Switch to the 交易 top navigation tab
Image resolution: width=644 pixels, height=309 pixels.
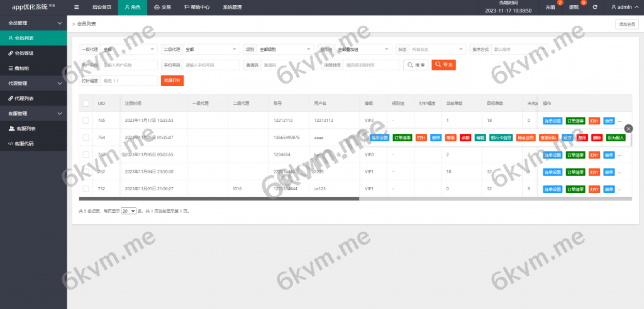pyautogui.click(x=162, y=8)
